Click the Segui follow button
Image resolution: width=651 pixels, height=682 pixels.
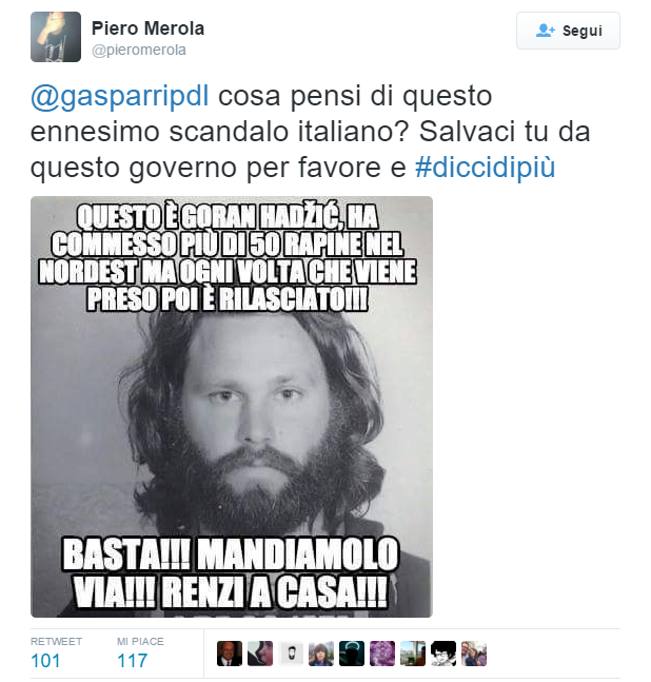pyautogui.click(x=568, y=31)
